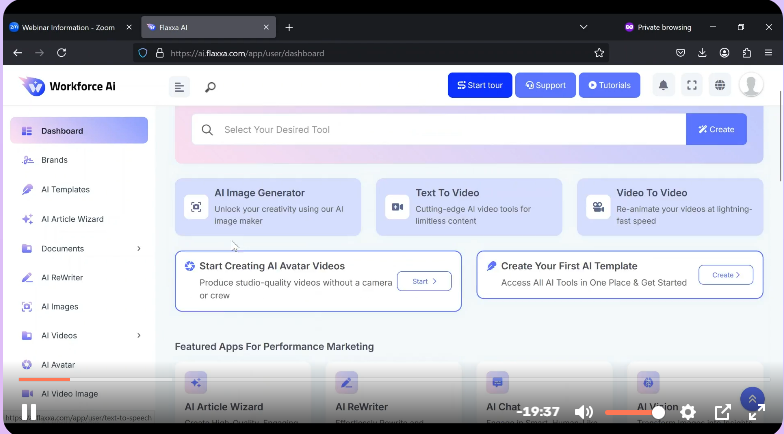The image size is (784, 434).
Task: Open video in pop-out window icon
Action: coord(722,412)
